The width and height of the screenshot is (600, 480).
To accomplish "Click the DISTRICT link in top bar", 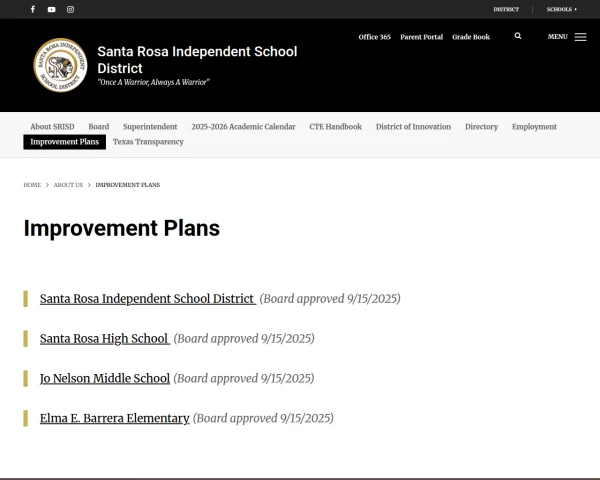I will click(506, 9).
